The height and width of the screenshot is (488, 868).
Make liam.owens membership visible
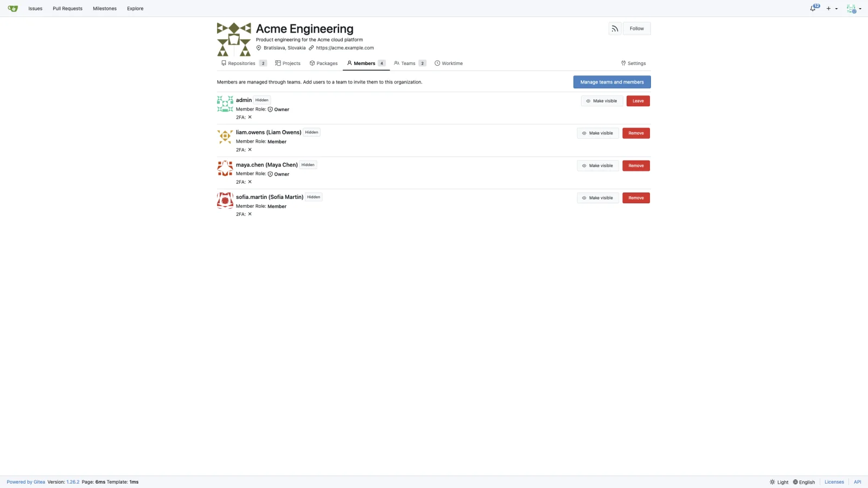pyautogui.click(x=598, y=133)
